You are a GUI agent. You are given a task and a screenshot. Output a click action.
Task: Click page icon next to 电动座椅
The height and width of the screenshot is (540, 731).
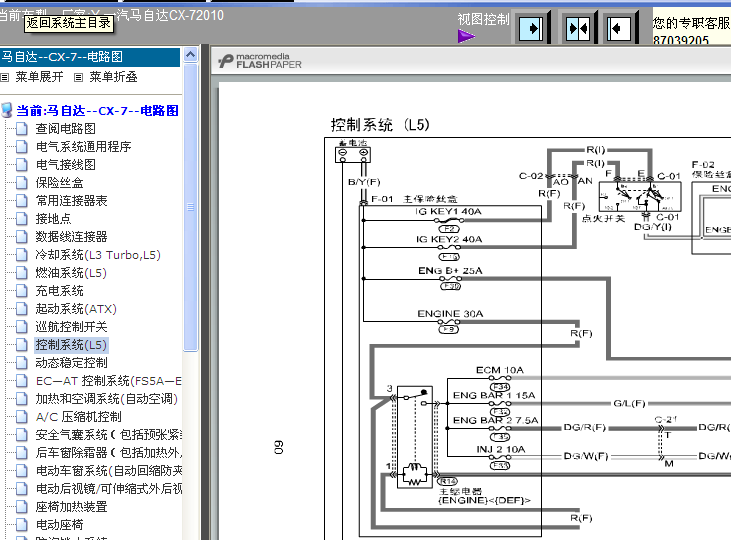[22, 525]
